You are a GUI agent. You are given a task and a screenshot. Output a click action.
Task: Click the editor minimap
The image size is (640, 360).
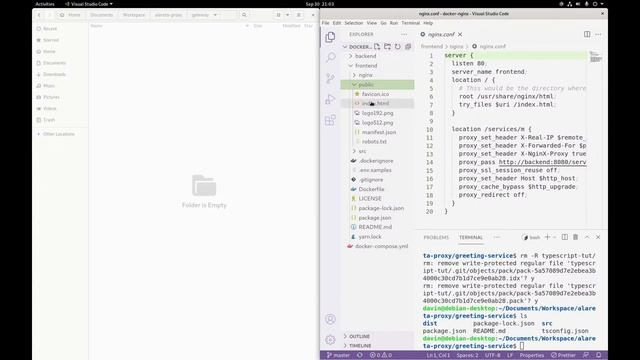click(596, 57)
